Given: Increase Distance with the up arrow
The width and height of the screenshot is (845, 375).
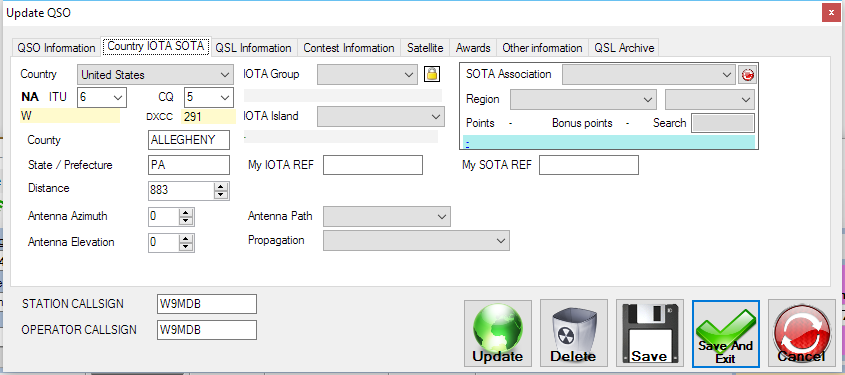Looking at the screenshot, I should [221, 186].
